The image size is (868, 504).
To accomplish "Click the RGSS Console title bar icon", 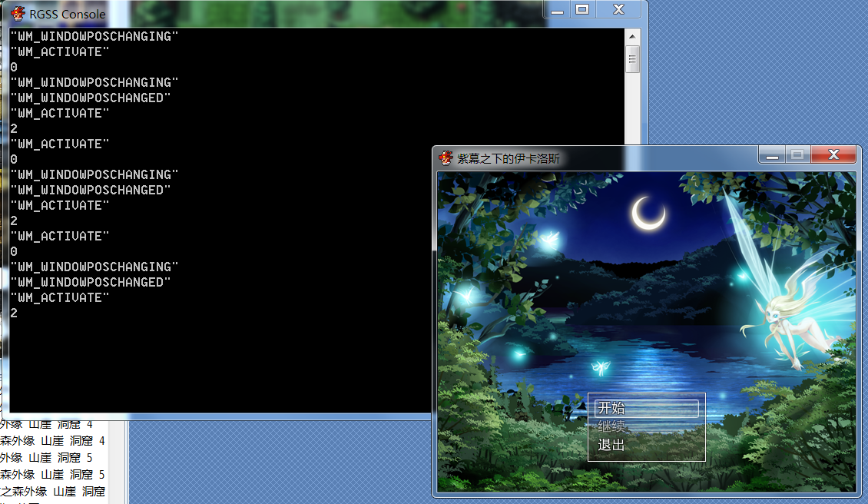I will click(18, 14).
